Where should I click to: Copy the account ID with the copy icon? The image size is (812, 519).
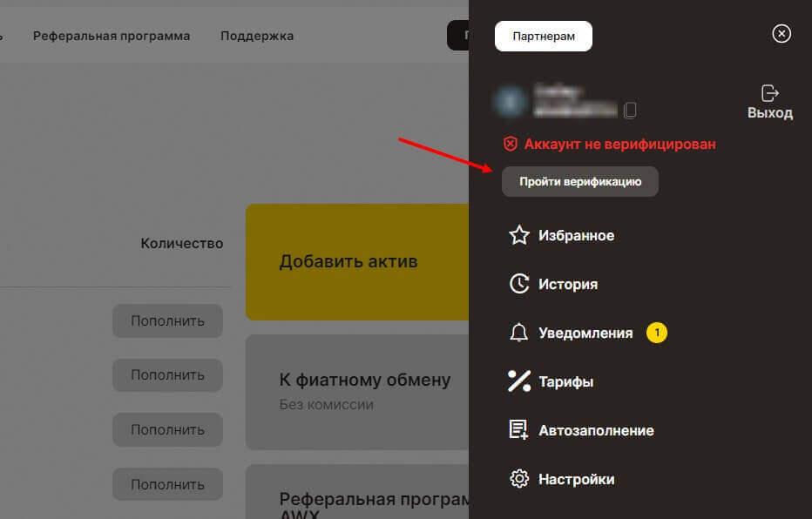click(x=631, y=110)
